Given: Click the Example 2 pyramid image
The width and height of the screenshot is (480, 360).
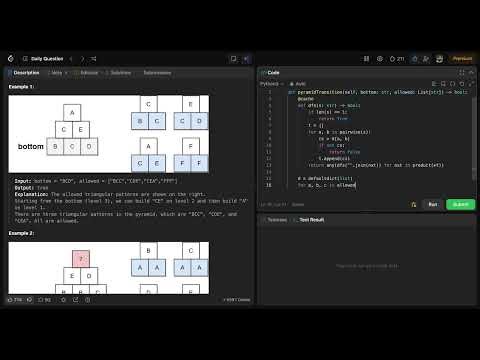Looking at the screenshot, I should [x=109, y=268].
